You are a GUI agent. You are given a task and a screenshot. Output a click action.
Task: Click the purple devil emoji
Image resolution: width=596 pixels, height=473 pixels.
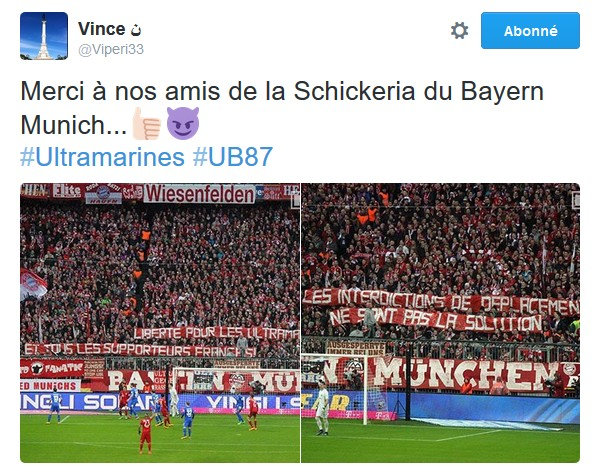(183, 123)
